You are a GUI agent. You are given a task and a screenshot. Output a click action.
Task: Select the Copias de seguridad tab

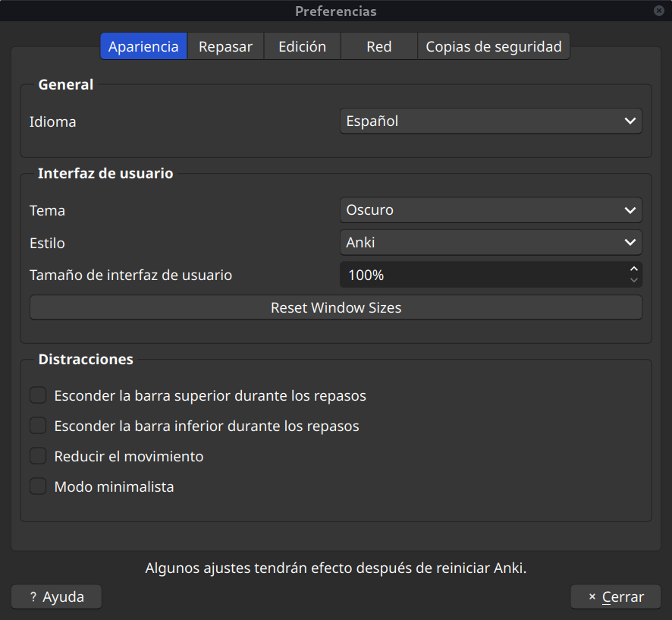[x=493, y=46]
